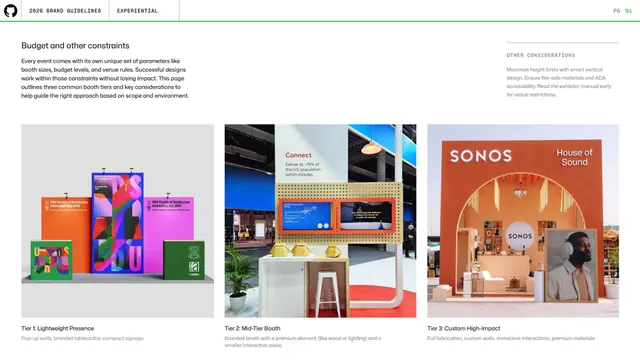This screenshot has width=640, height=360.
Task: Select the 2026 Brand Guidelines header tab
Action: tap(65, 11)
